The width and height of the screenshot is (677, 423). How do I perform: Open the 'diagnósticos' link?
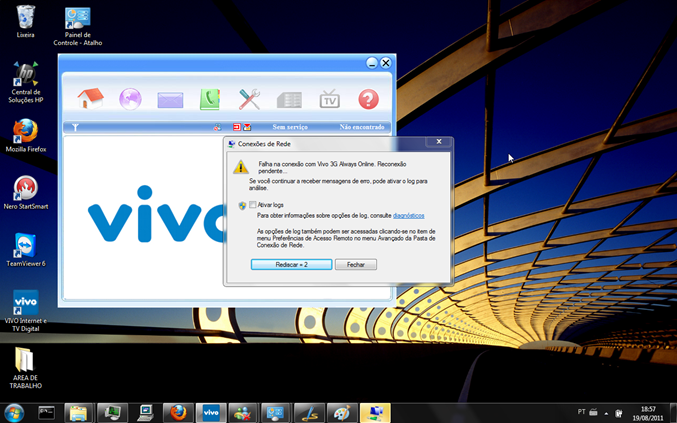pyautogui.click(x=408, y=215)
